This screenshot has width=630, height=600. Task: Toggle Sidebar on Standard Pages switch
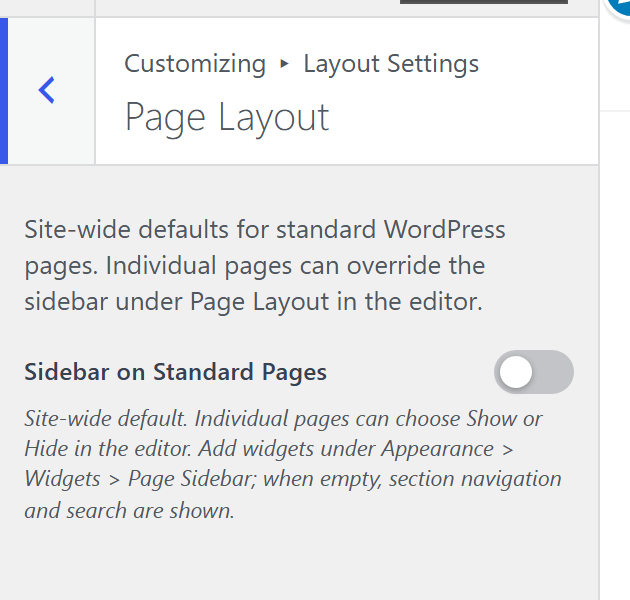(534, 372)
